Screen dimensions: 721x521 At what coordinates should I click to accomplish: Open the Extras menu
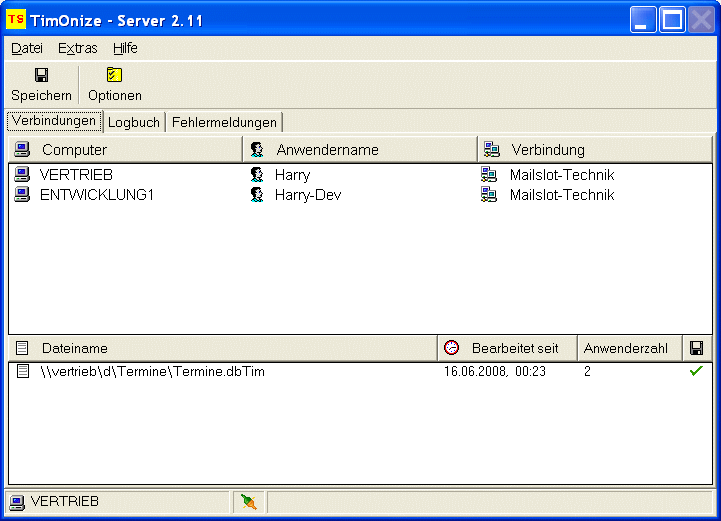pyautogui.click(x=77, y=48)
